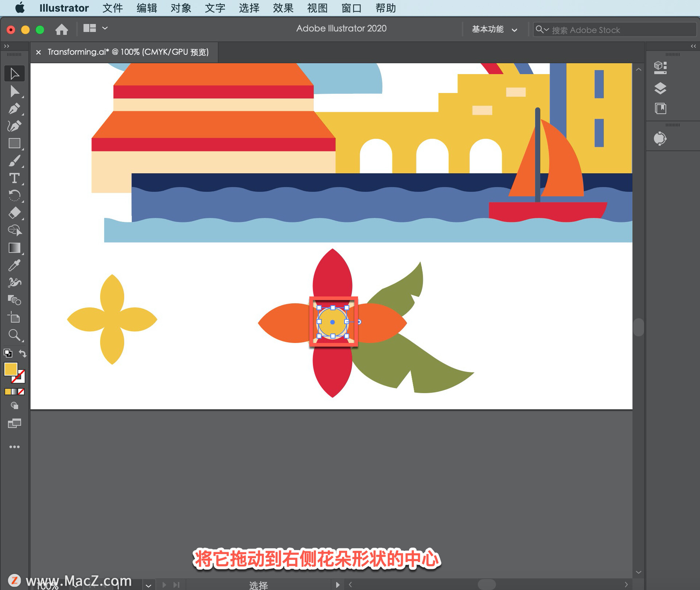
Task: Reset default fill and stroke
Action: click(8, 353)
